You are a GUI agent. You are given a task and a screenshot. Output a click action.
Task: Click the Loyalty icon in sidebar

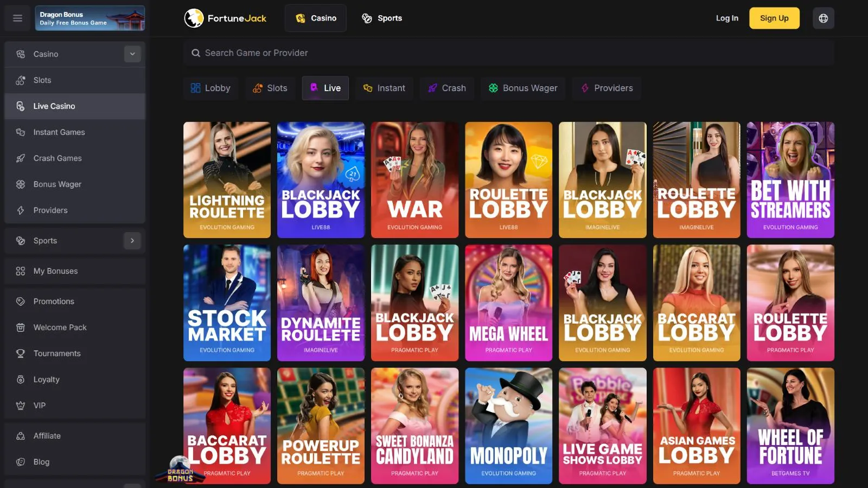[21, 380]
